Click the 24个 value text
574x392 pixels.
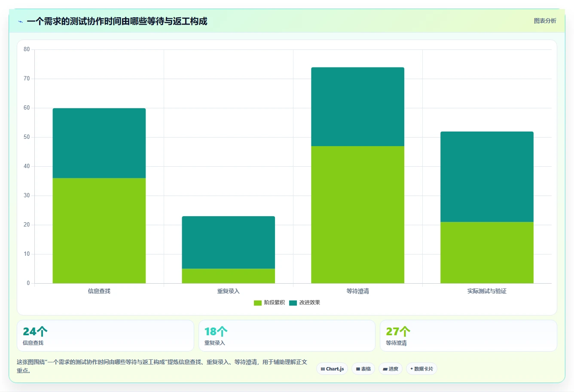pos(35,331)
